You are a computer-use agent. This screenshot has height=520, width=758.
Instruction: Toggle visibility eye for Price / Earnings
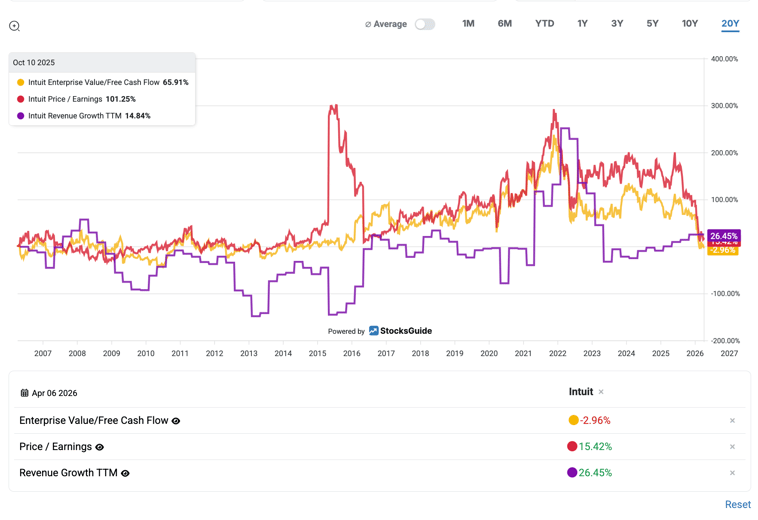tap(100, 448)
